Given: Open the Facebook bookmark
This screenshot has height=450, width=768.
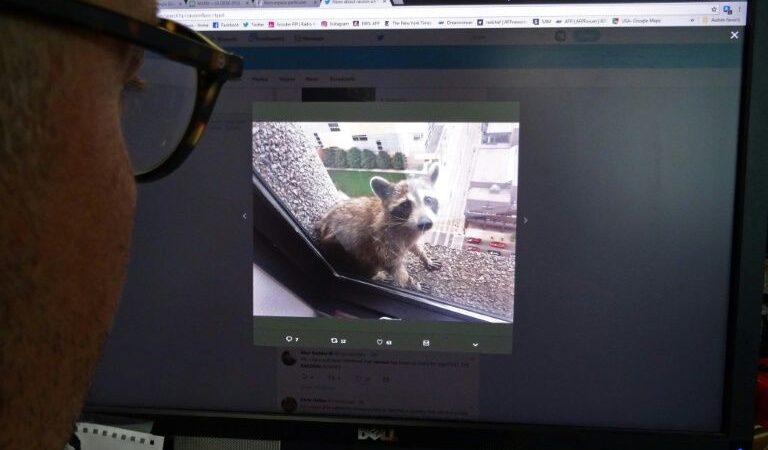Looking at the screenshot, I should (226, 24).
